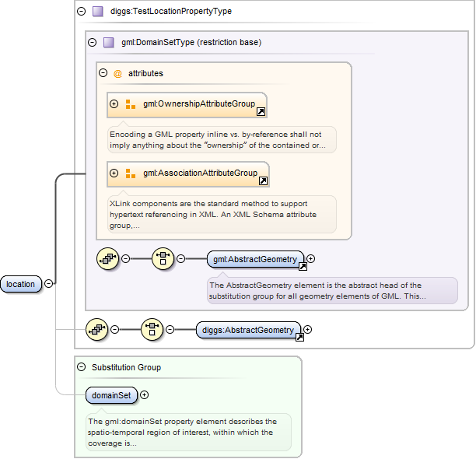Expand the gml:OwnershipAttributeGroup plus icon
The width and height of the screenshot is (476, 459).
point(114,104)
